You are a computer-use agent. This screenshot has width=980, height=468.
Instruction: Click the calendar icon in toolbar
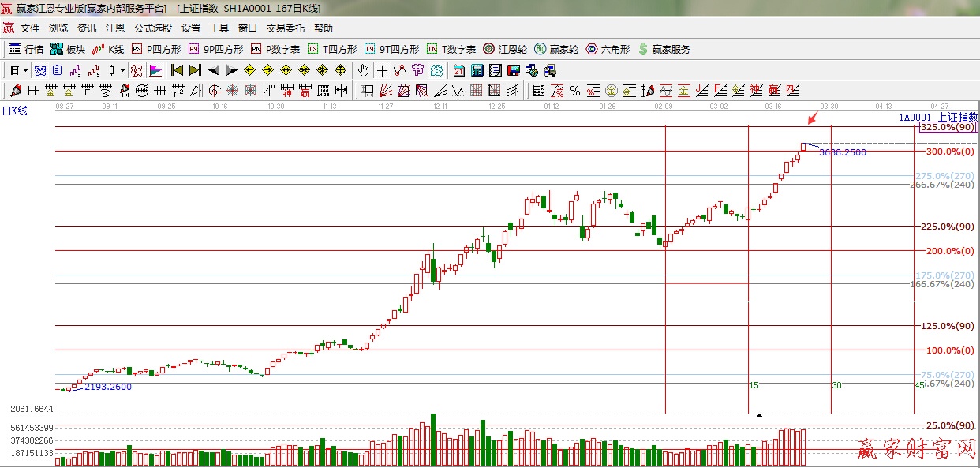click(458, 70)
